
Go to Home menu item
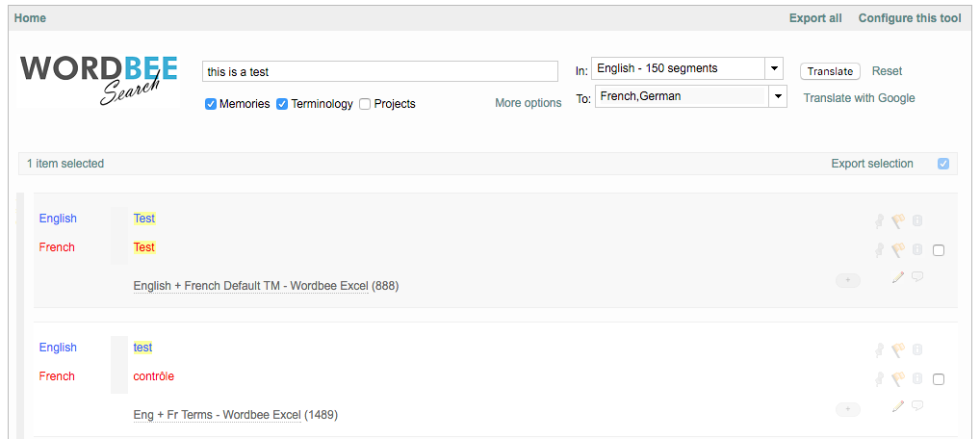click(30, 18)
